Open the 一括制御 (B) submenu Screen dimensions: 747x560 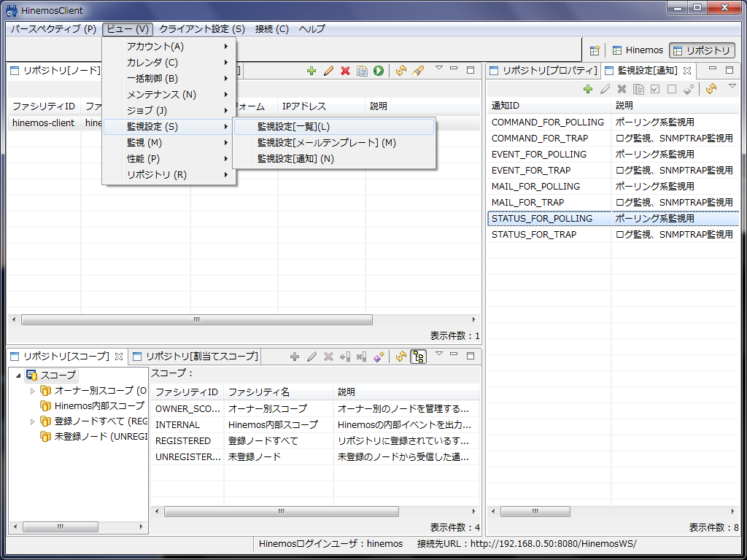(169, 79)
